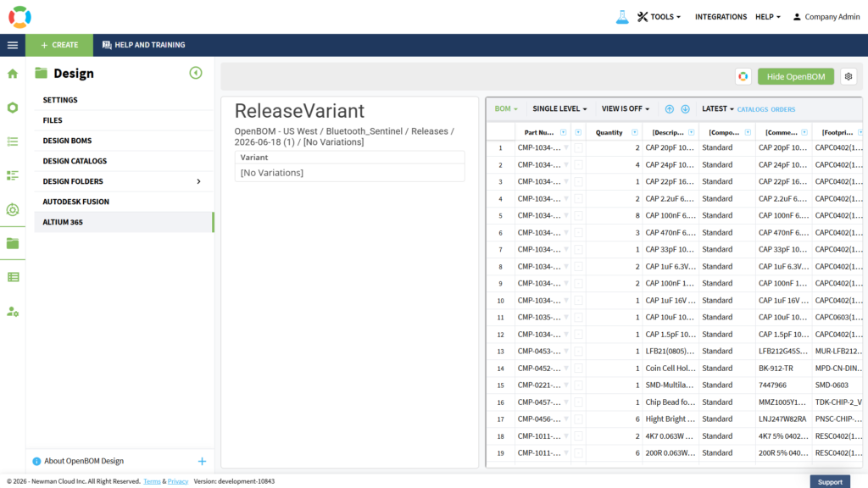Image resolution: width=868 pixels, height=488 pixels.
Task: Check the checkbox in row 19
Action: click(x=578, y=453)
